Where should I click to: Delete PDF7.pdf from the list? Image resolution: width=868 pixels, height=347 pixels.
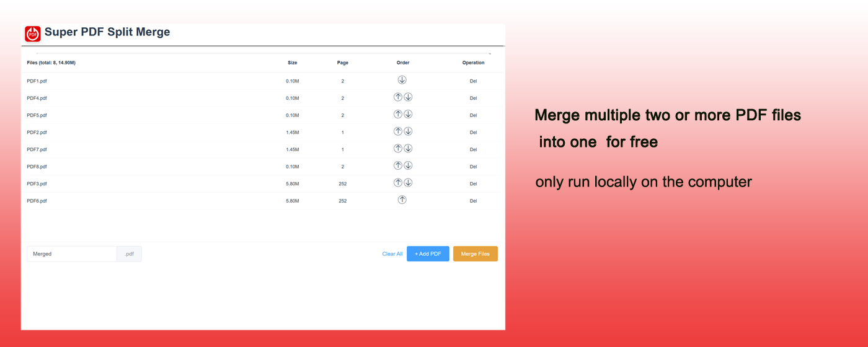pyautogui.click(x=473, y=149)
